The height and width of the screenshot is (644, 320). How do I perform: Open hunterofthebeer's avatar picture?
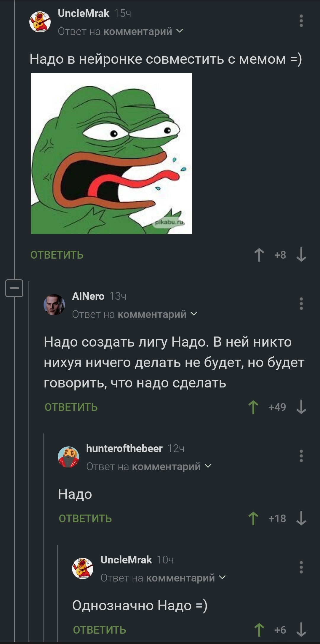pos(68,457)
